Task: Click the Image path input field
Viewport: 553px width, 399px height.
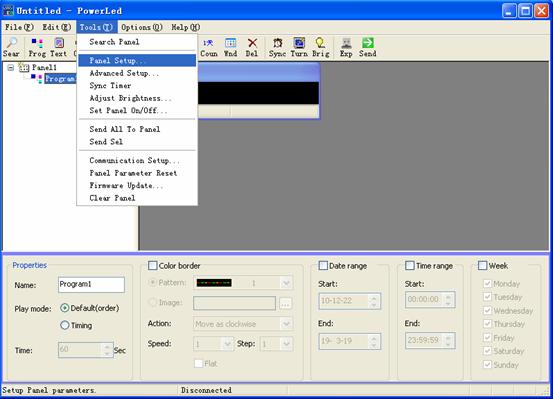Action: click(235, 303)
